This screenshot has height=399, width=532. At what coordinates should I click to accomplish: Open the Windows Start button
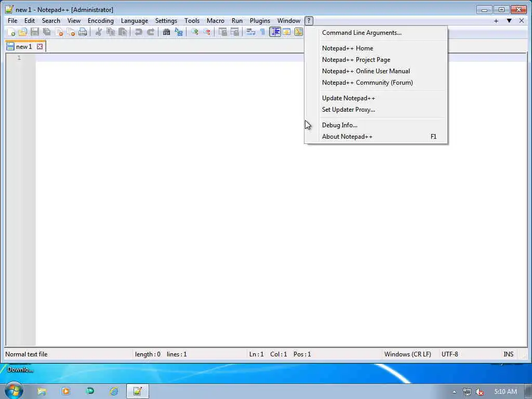click(x=14, y=391)
